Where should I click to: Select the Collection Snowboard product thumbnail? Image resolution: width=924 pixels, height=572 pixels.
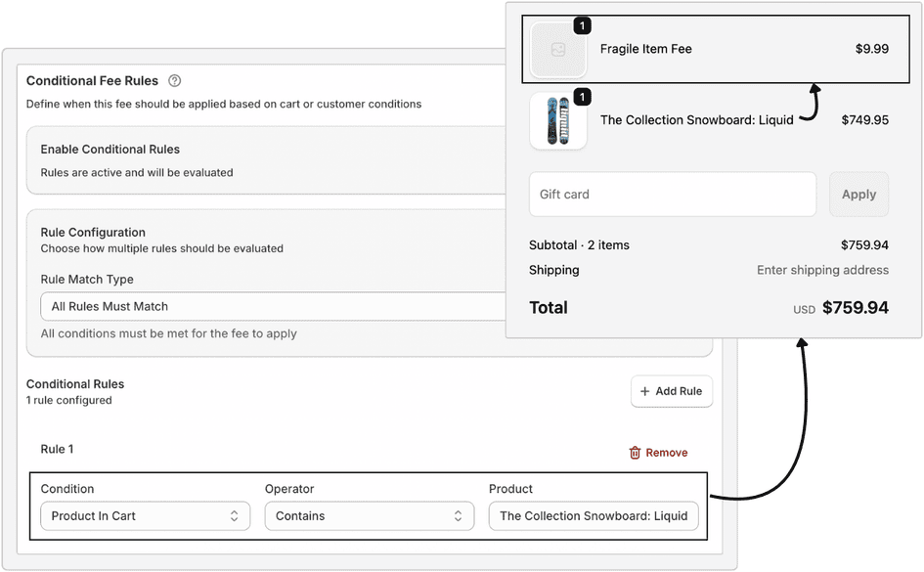pyautogui.click(x=557, y=119)
